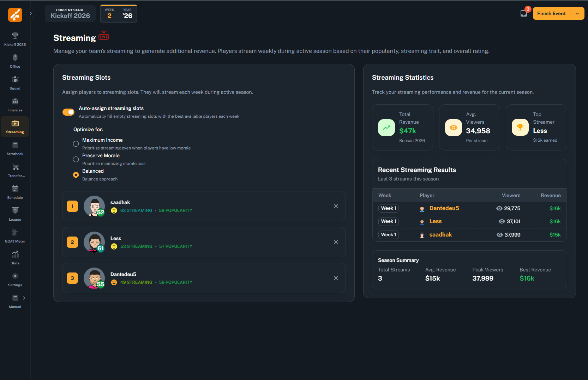The image size is (588, 380).
Task: Select the Maximum Income option
Action: 76,144
